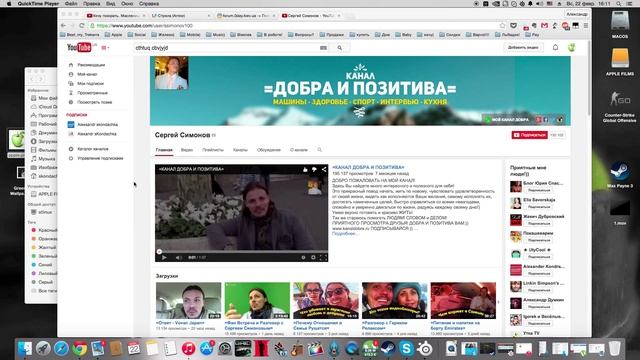Click the upload video button
This screenshot has width=640, height=360.
(523, 47)
